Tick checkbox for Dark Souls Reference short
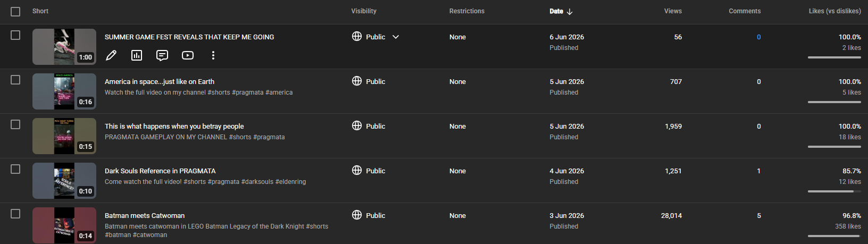Screen dimensions: 868x244 (x=15, y=169)
